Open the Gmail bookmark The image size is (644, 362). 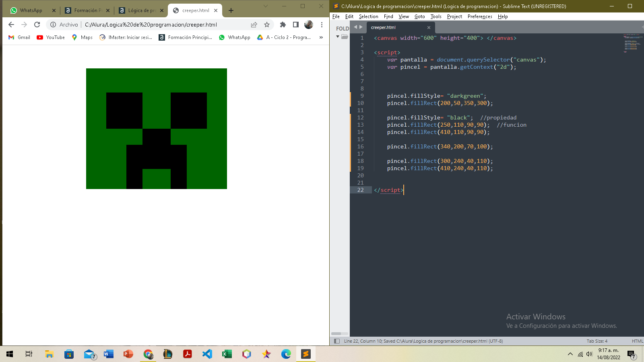pyautogui.click(x=19, y=37)
